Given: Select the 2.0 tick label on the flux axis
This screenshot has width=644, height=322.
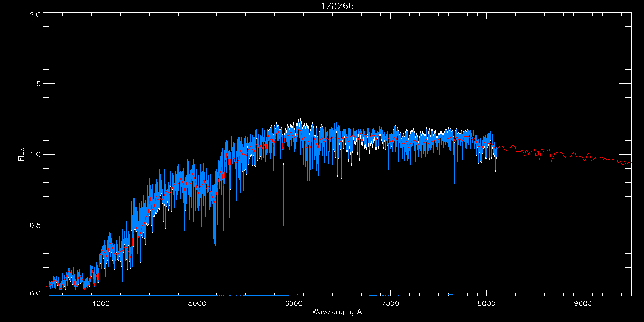Looking at the screenshot, I should tap(35, 15).
